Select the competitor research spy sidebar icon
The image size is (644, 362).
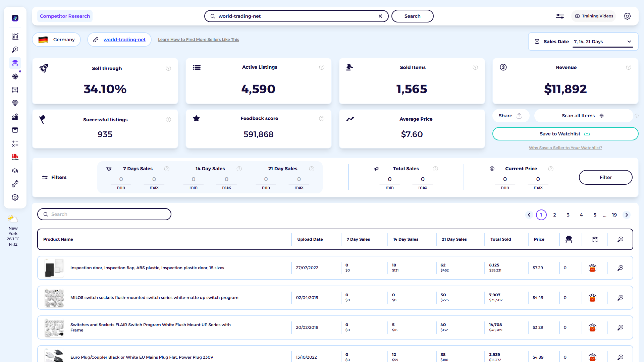coord(15,63)
